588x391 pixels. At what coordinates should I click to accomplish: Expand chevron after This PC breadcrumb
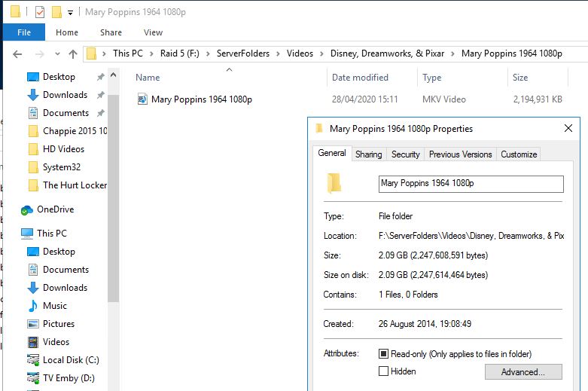[151, 54]
